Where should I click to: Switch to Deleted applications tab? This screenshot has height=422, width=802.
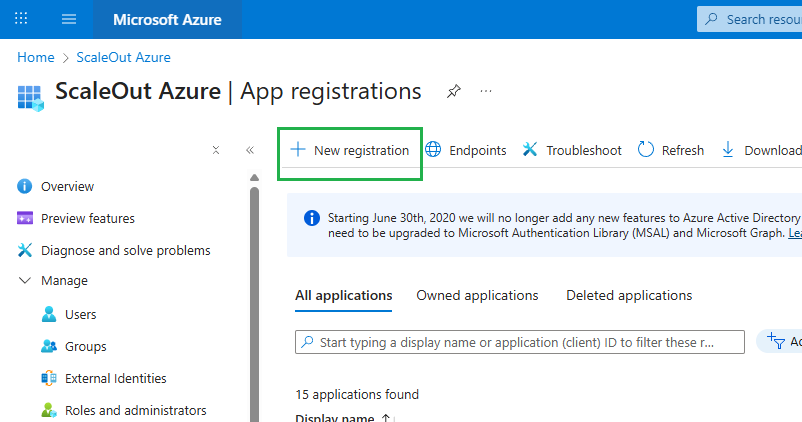[629, 296]
